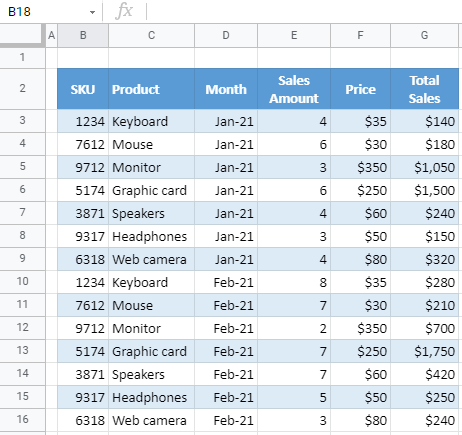Select total sales cell $140
This screenshot has width=462, height=435.
(x=425, y=121)
